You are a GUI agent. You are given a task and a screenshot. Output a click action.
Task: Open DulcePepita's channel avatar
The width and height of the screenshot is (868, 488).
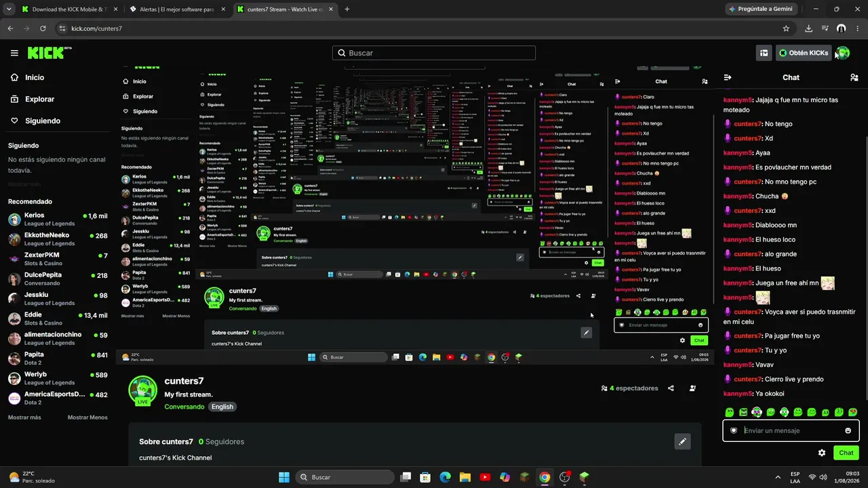pos(14,279)
